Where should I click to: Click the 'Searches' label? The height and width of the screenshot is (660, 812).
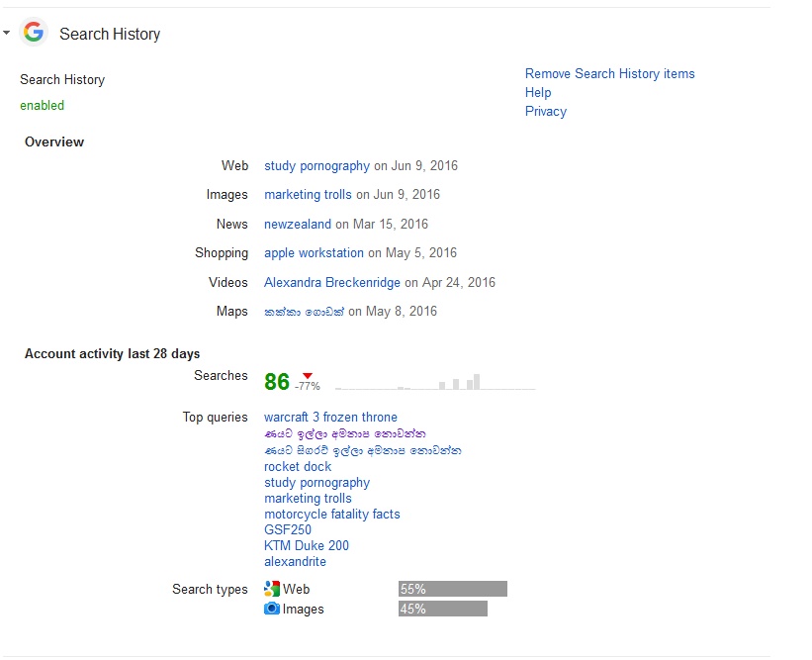[221, 376]
